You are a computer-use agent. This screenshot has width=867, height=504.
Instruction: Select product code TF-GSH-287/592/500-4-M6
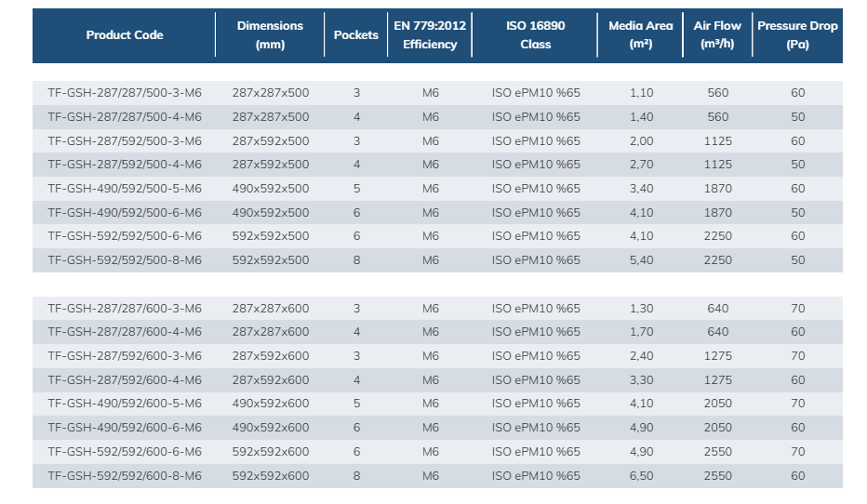(125, 165)
